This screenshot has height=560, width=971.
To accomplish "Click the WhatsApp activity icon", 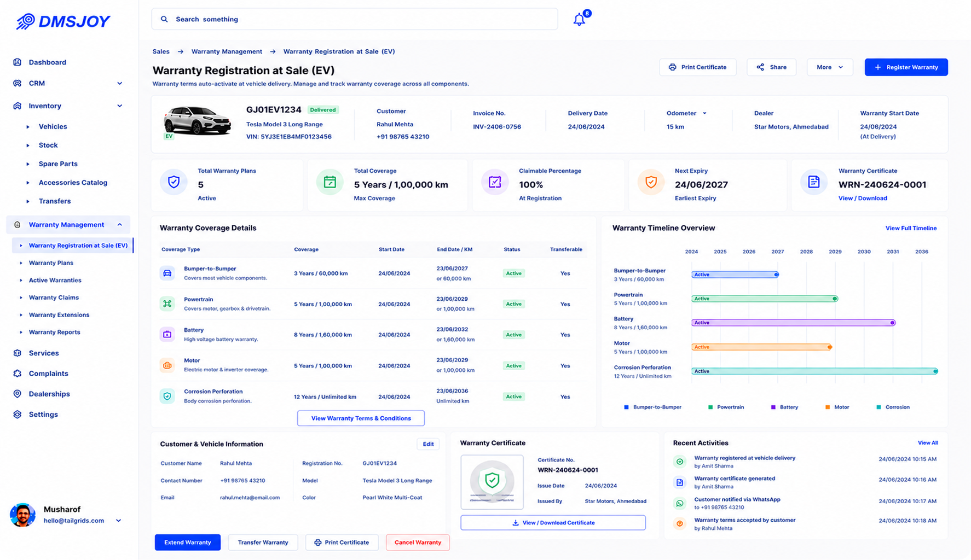I will tap(680, 503).
